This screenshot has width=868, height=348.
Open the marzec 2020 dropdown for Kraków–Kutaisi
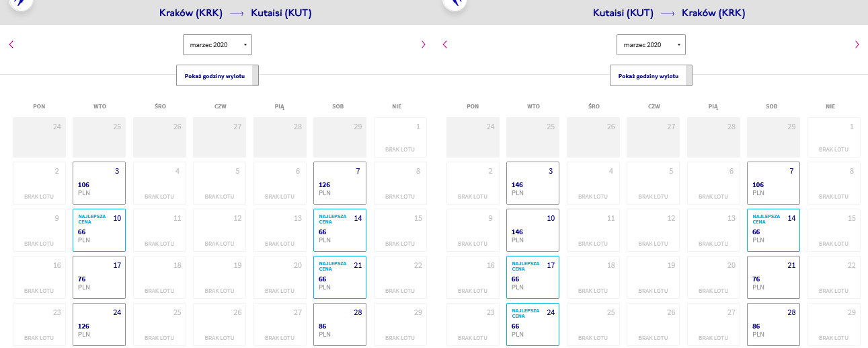click(218, 44)
